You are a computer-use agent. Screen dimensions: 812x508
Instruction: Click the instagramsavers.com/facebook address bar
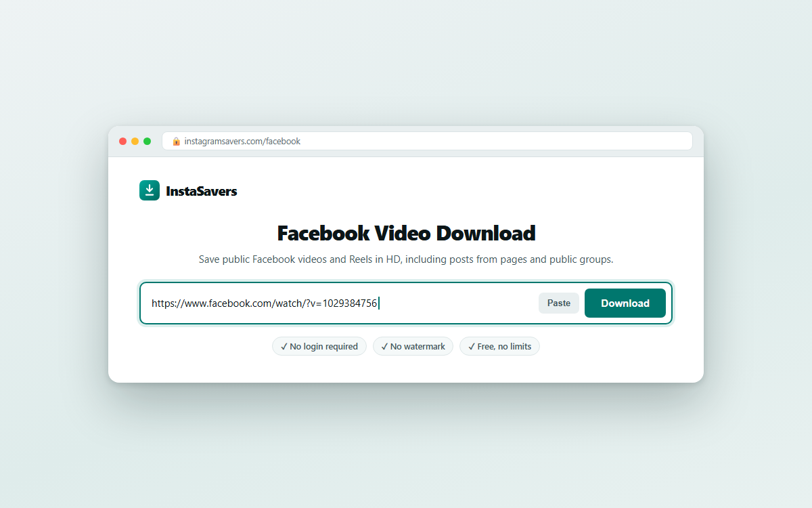tap(427, 141)
